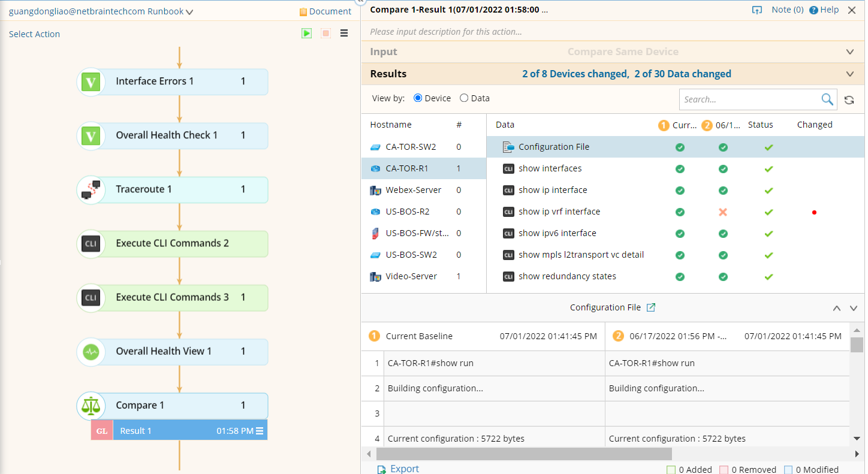Image resolution: width=868 pixels, height=474 pixels.
Task: Open the Runbook name dropdown arrow
Action: click(x=189, y=12)
